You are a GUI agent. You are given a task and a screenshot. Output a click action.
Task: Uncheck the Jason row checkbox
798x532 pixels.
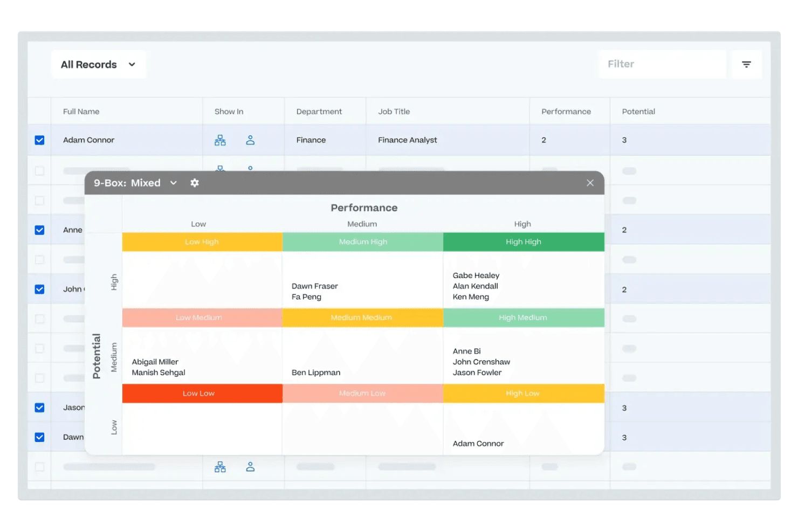pyautogui.click(x=39, y=407)
